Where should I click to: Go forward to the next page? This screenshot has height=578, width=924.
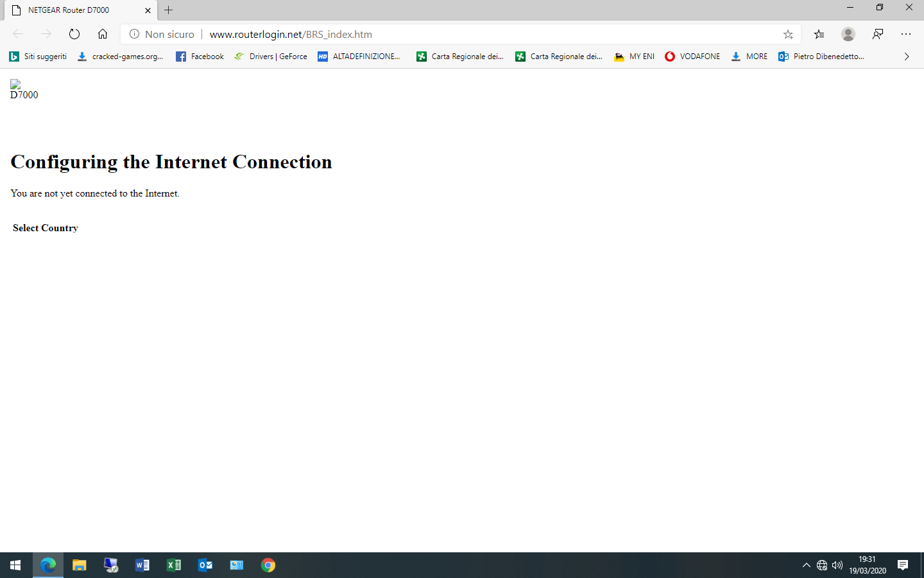pos(46,34)
